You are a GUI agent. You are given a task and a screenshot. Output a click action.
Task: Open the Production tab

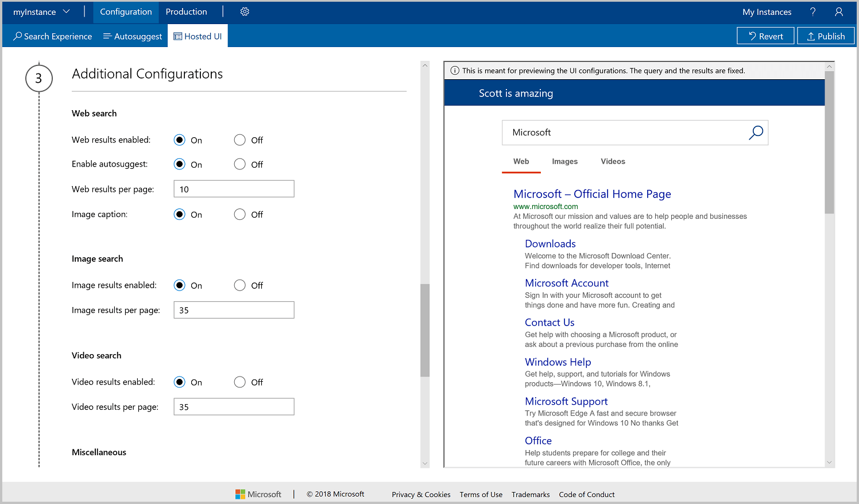coord(186,11)
